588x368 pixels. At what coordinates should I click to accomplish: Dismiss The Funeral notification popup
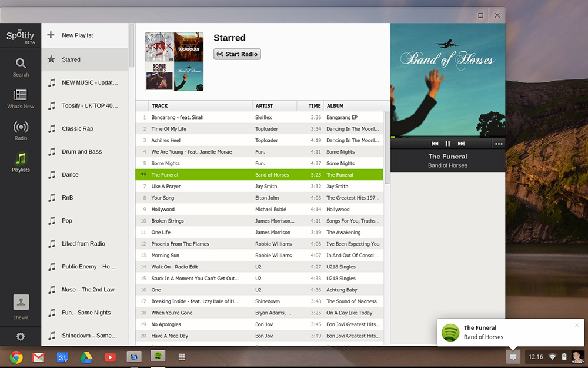click(x=577, y=325)
